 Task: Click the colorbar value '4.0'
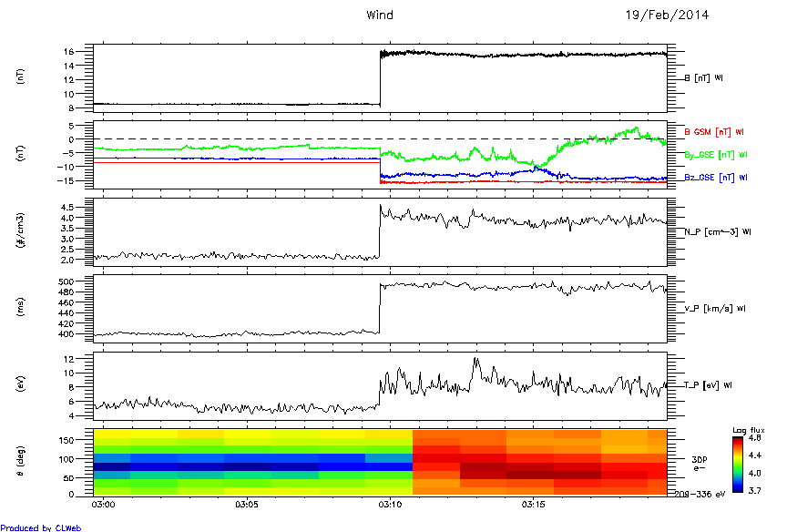tap(754, 474)
